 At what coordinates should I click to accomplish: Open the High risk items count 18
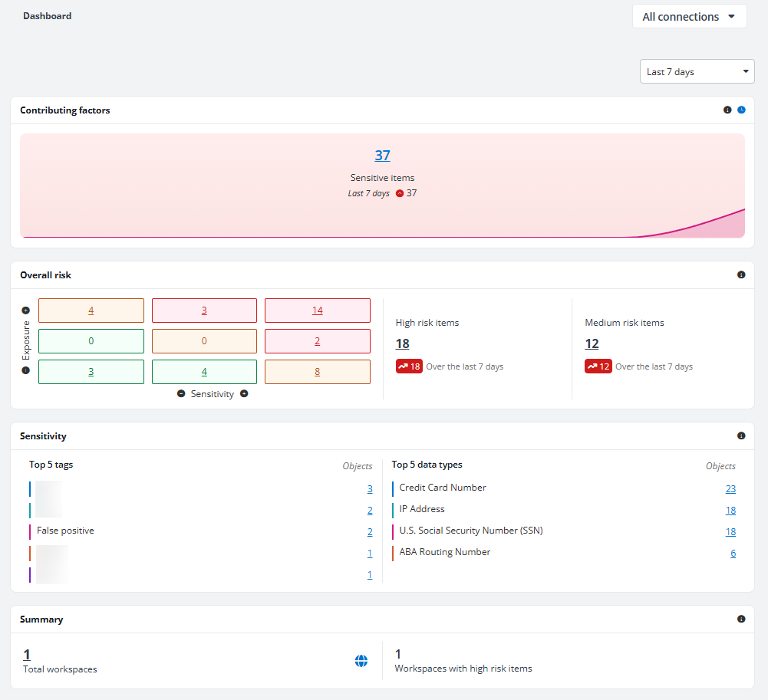(403, 343)
